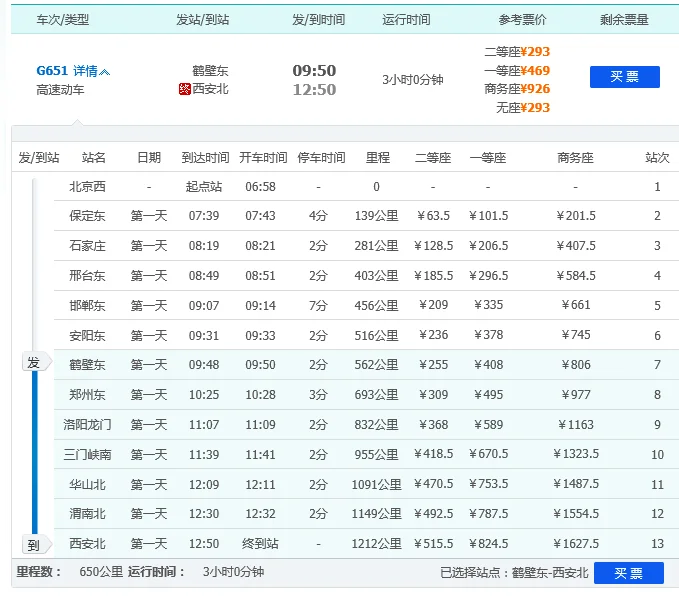Click 955公里 distance for 三门峡南
679x597 pixels.
[x=376, y=455]
